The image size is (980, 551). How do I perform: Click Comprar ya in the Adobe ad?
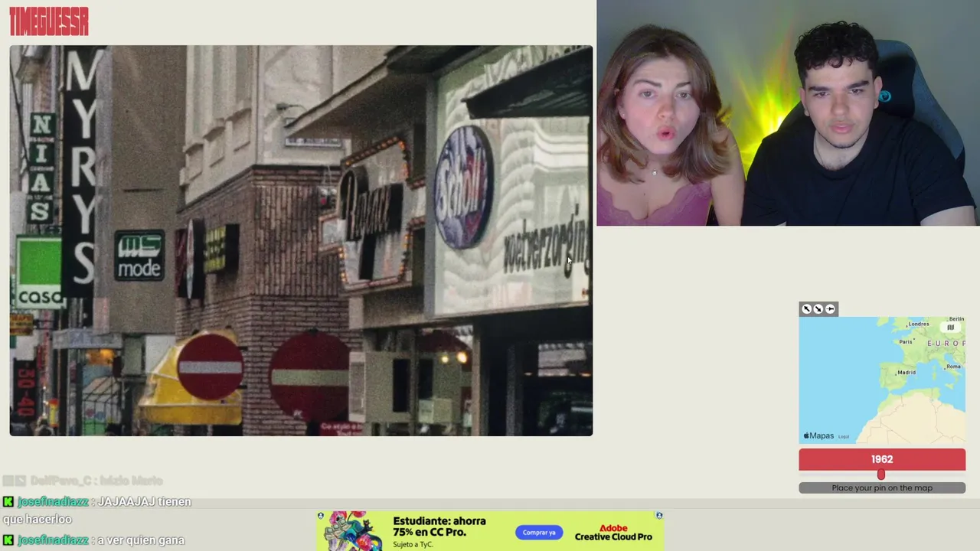539,532
